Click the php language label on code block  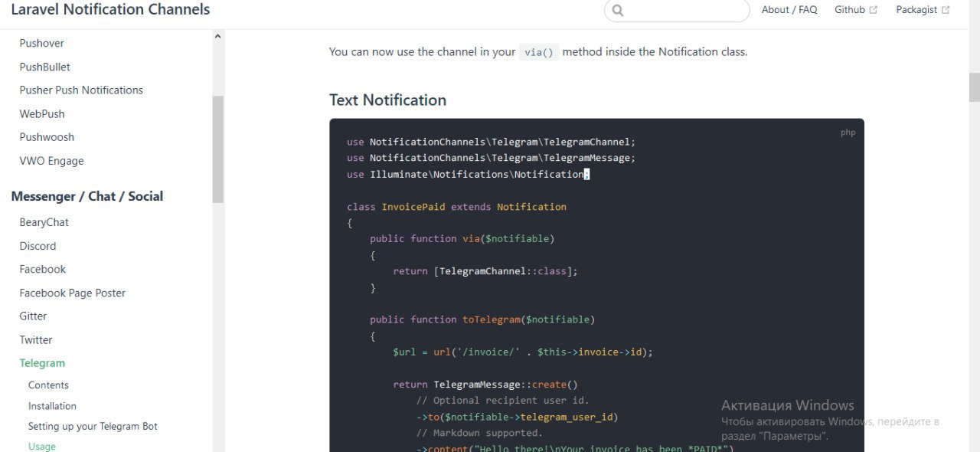point(848,133)
